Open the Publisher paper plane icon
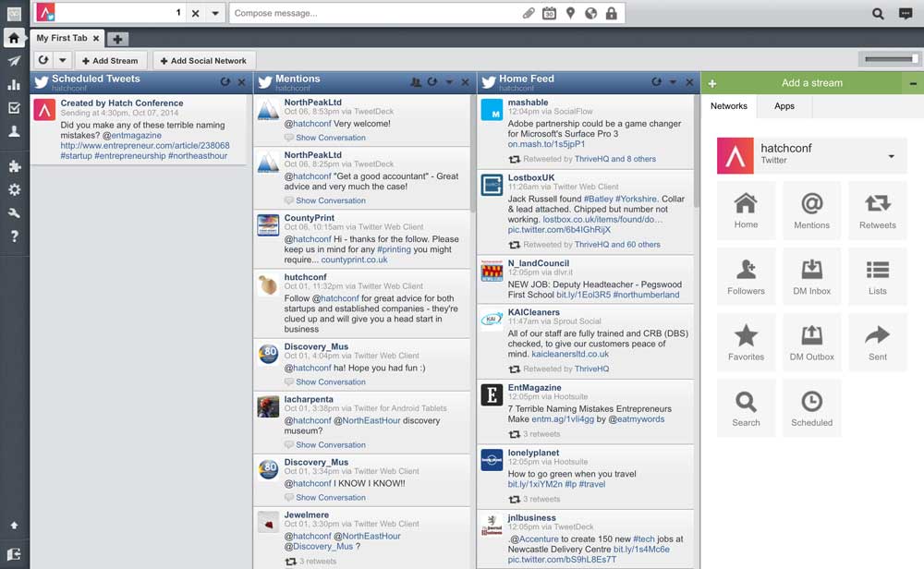 14,61
